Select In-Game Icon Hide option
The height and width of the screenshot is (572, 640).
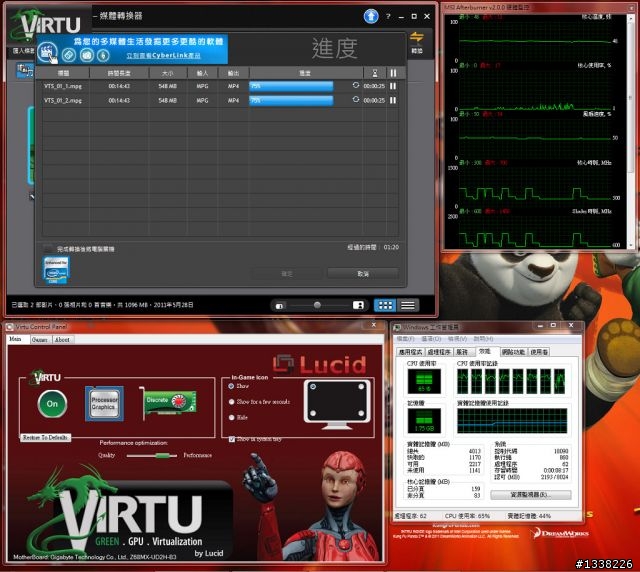[x=231, y=417]
